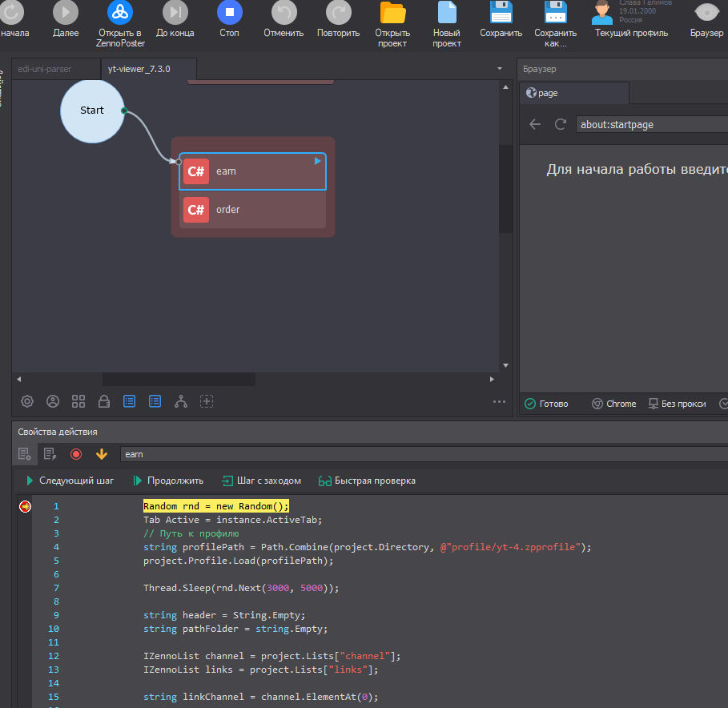
Task: Click the tree structure icon below canvas
Action: pyautogui.click(x=181, y=401)
